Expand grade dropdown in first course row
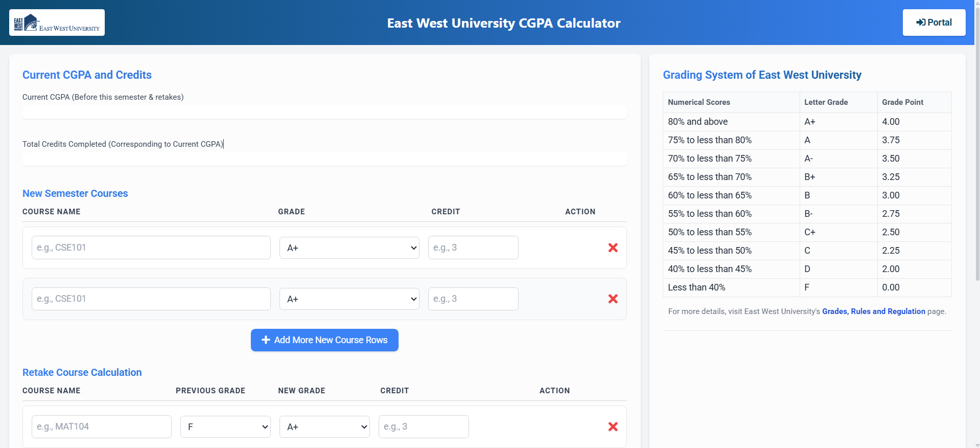The height and width of the screenshot is (448, 980). click(x=349, y=248)
